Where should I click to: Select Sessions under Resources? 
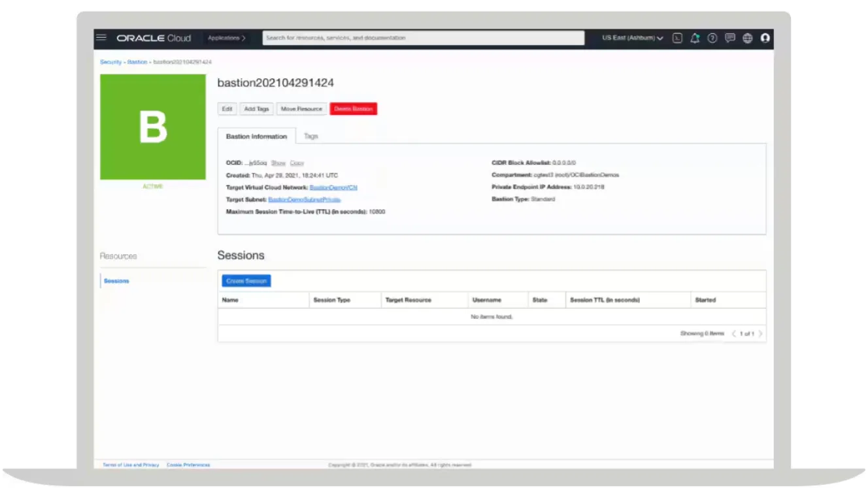coord(116,281)
